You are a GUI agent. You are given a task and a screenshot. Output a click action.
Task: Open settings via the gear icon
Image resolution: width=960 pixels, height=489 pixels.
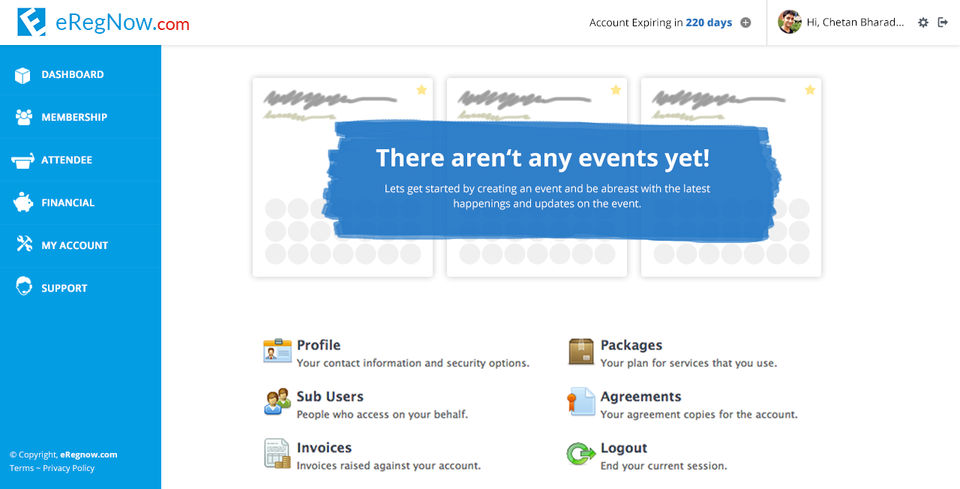point(923,23)
